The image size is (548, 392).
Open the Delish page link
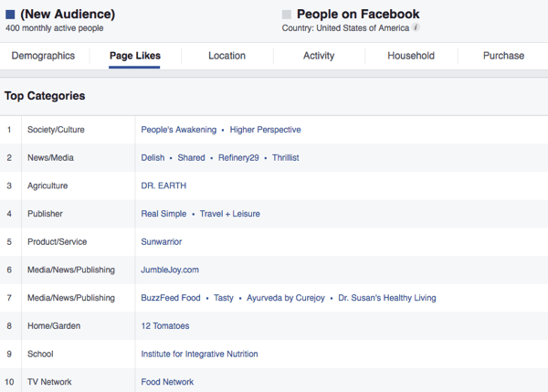coord(153,158)
